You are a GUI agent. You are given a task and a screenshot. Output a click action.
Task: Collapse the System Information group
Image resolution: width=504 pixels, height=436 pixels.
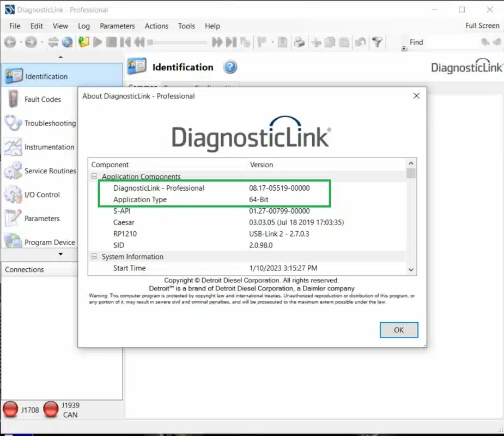(x=94, y=256)
